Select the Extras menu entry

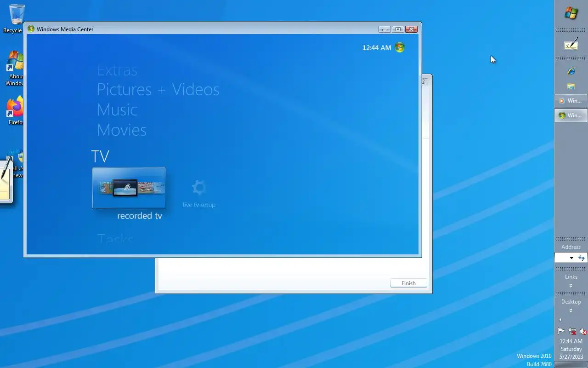point(117,70)
